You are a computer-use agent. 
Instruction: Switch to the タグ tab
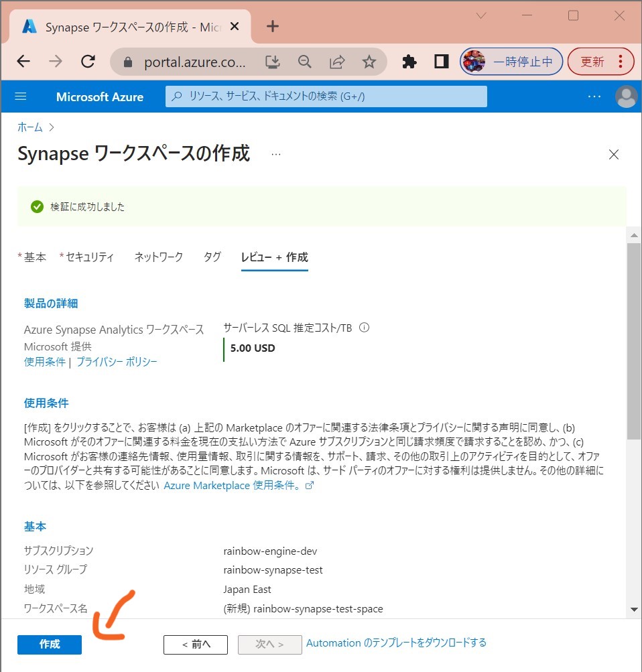[212, 257]
